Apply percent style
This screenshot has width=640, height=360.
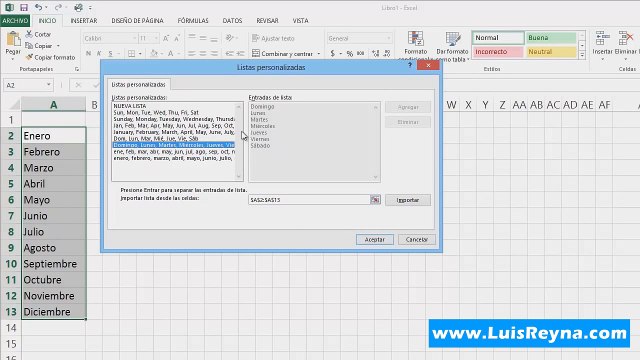(349, 53)
